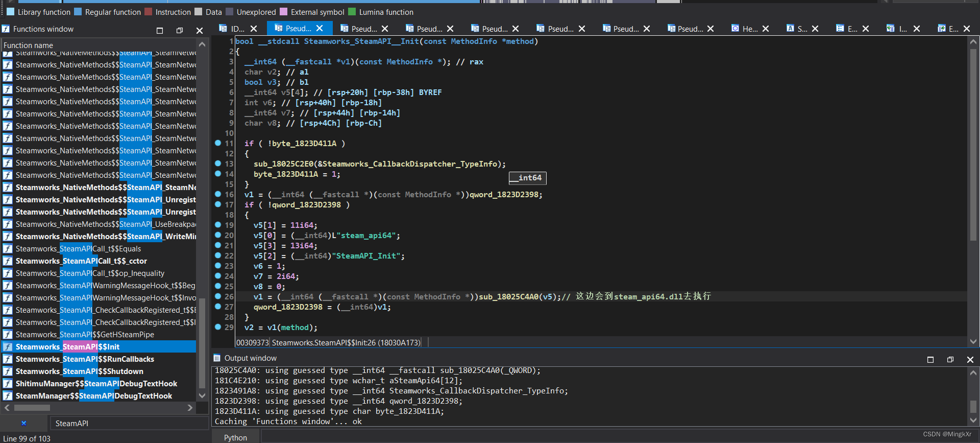The image size is (980, 443).
Task: Clear the SteamAPI filter with blue X
Action: [x=23, y=423]
